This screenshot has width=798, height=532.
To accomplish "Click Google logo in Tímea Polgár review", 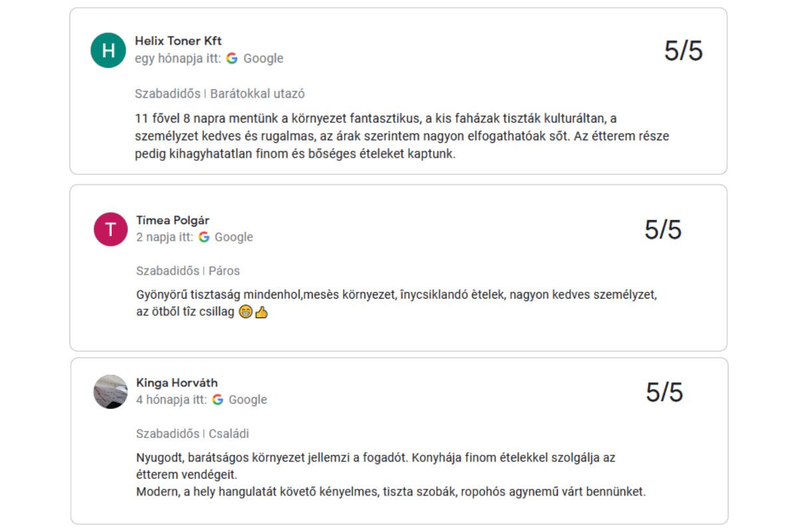I will 203,237.
